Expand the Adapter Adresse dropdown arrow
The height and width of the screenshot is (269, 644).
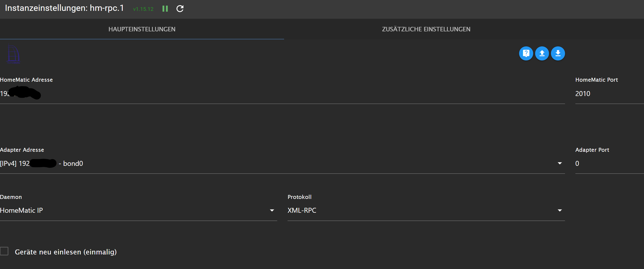tap(560, 163)
